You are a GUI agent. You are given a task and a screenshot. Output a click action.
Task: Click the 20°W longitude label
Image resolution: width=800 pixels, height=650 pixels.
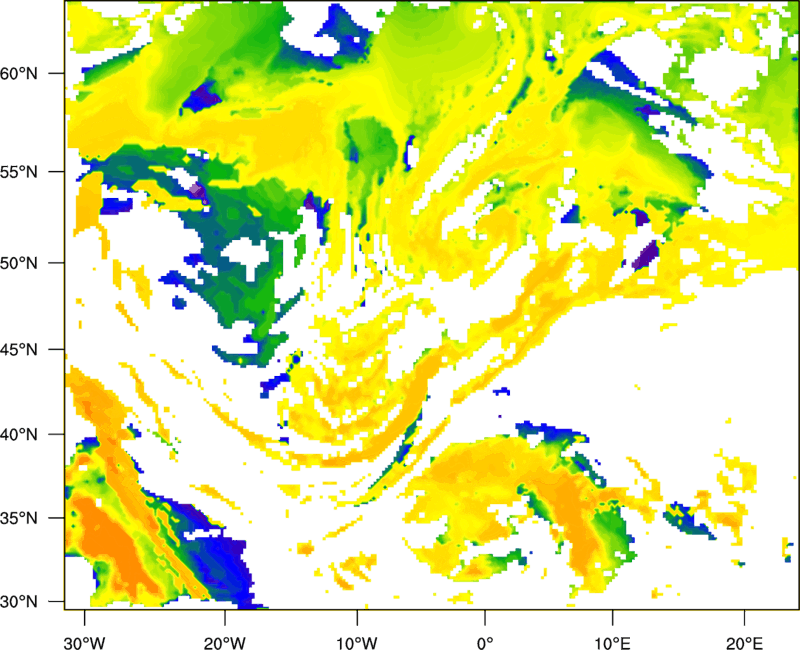[x=224, y=643]
